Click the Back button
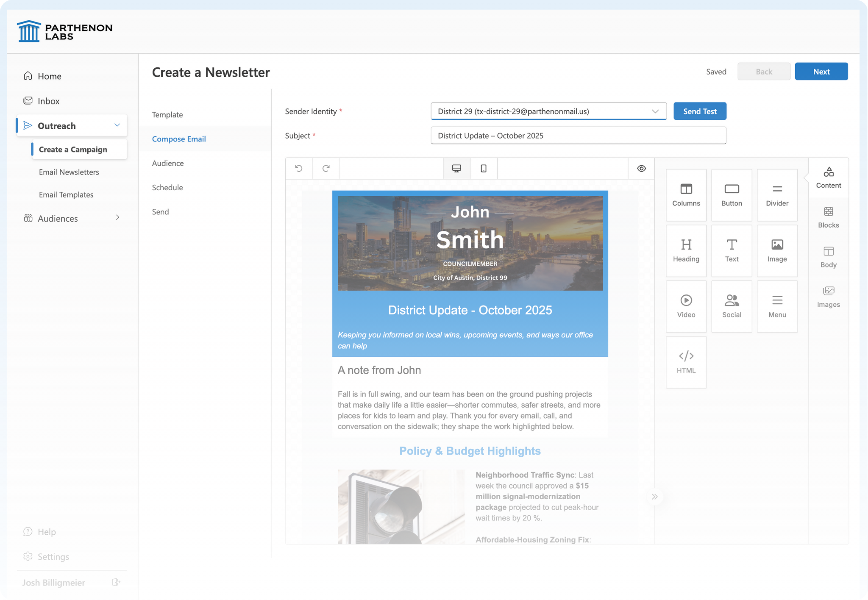The width and height of the screenshot is (868, 600). [x=764, y=72]
